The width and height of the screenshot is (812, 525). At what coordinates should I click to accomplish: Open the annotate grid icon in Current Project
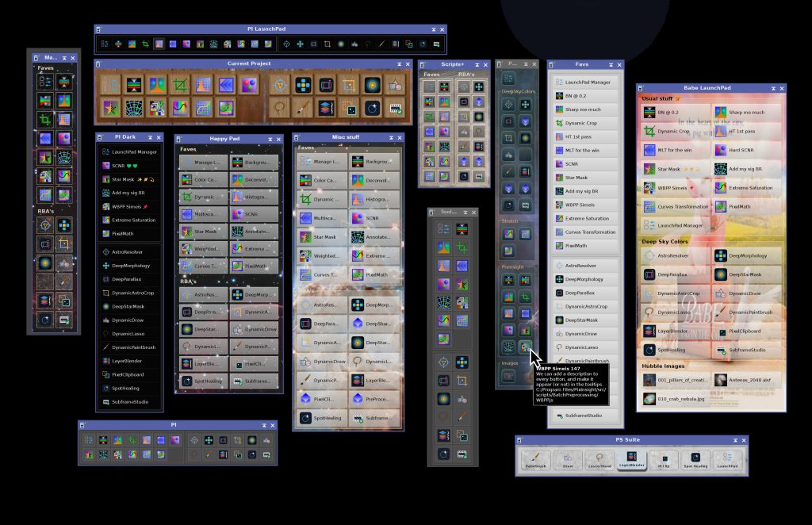tap(134, 108)
